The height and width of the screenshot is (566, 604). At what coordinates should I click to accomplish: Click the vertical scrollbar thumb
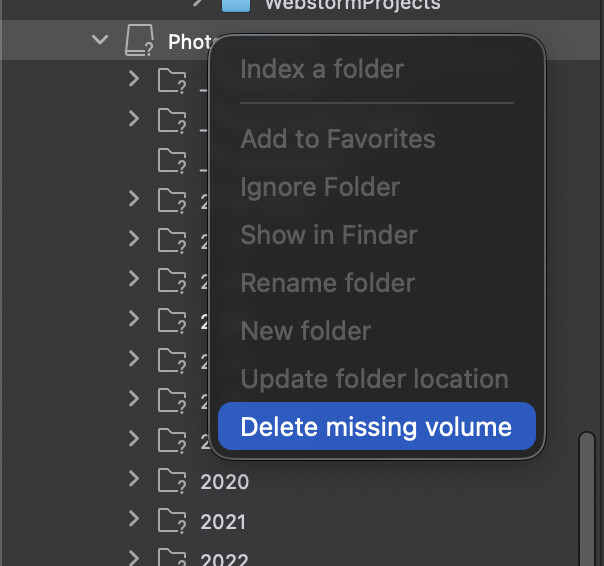point(587,499)
